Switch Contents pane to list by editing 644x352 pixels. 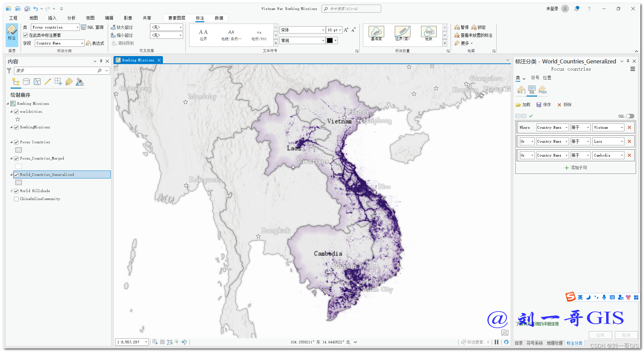[x=48, y=82]
